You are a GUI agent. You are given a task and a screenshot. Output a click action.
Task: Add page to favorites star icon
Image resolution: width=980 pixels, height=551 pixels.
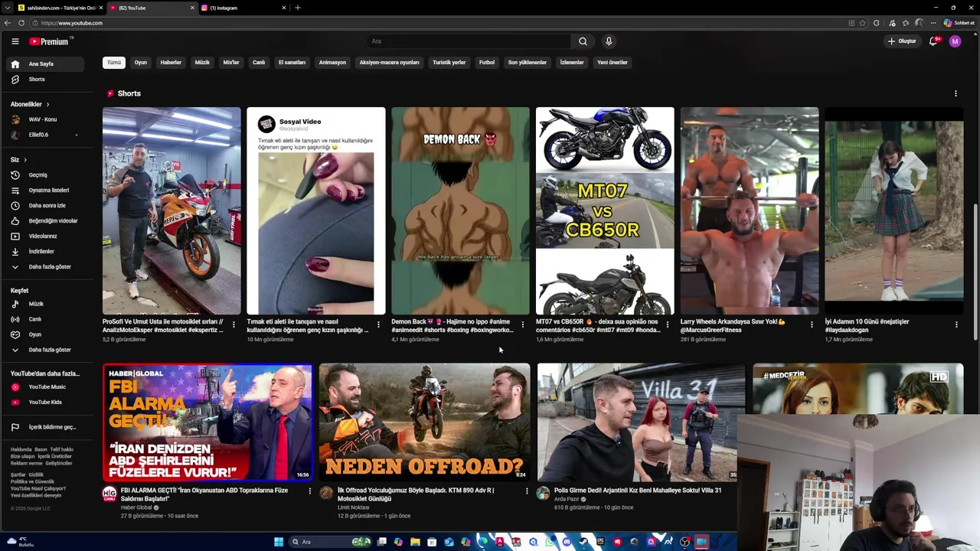coord(863,23)
